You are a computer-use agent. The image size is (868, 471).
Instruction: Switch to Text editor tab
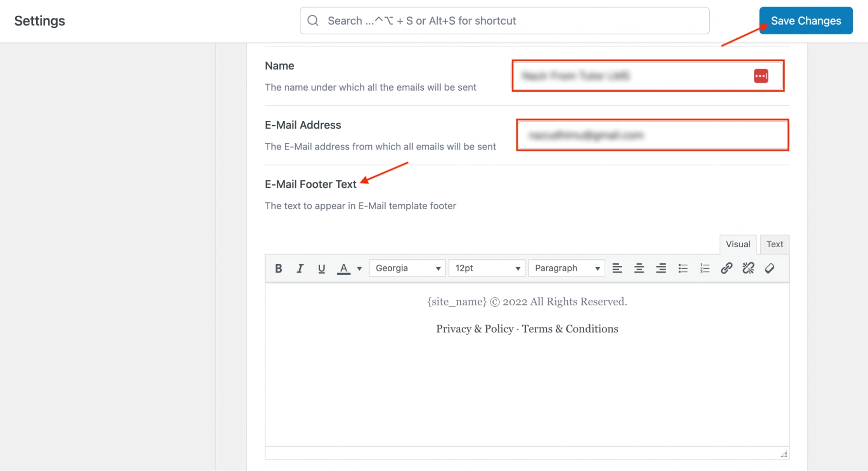tap(775, 244)
